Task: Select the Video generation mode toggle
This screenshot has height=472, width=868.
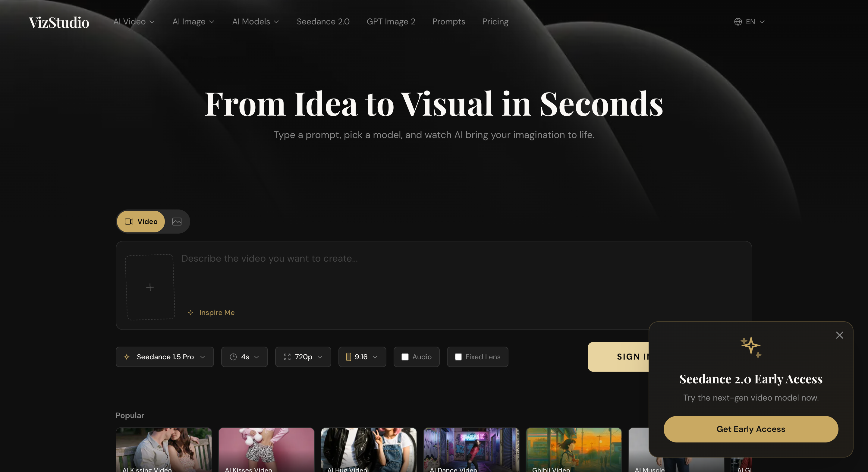Action: (140, 221)
